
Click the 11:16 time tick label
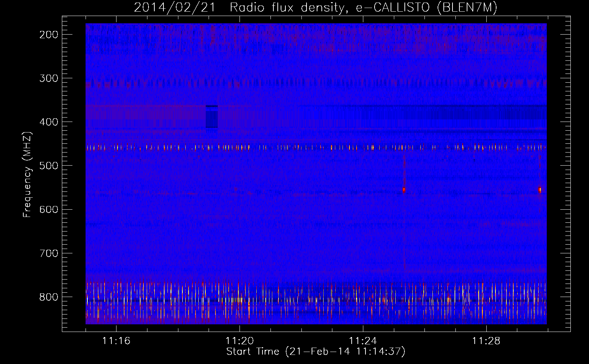[116, 341]
